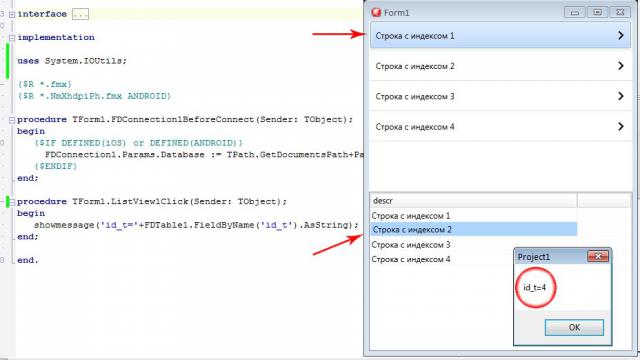Select highlighted grid row 'Строка с индексом 2'
640x360 pixels.
point(473,229)
